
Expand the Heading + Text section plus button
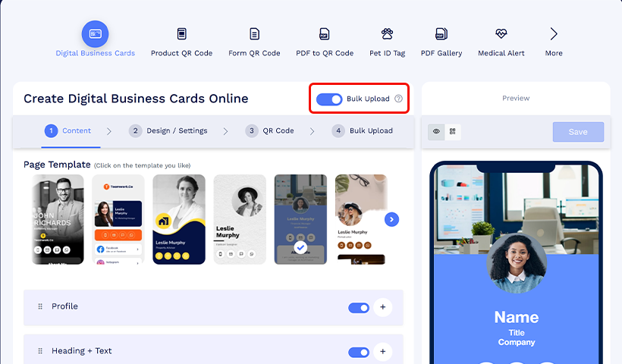(383, 352)
